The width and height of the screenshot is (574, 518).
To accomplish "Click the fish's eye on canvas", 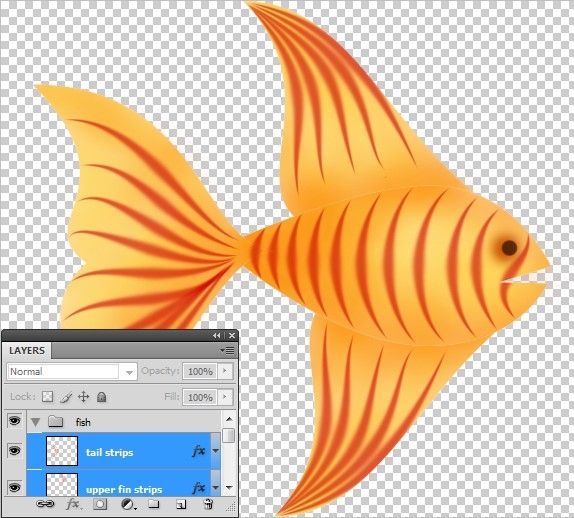I will (x=509, y=247).
